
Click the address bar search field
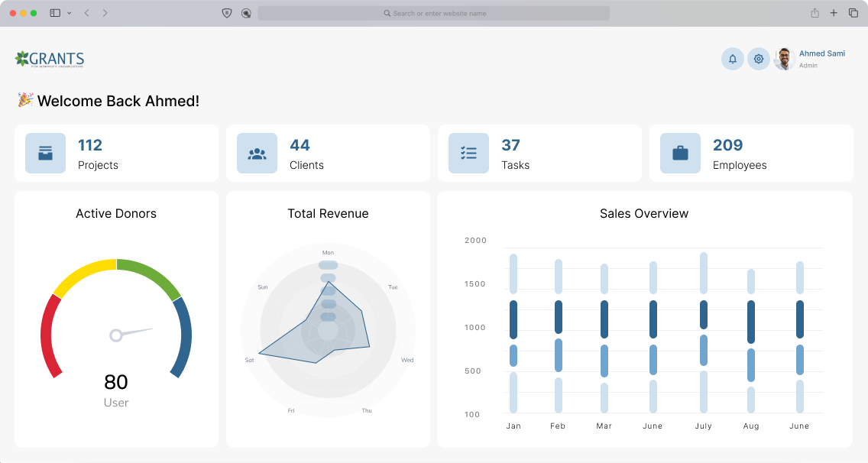pyautogui.click(x=433, y=13)
